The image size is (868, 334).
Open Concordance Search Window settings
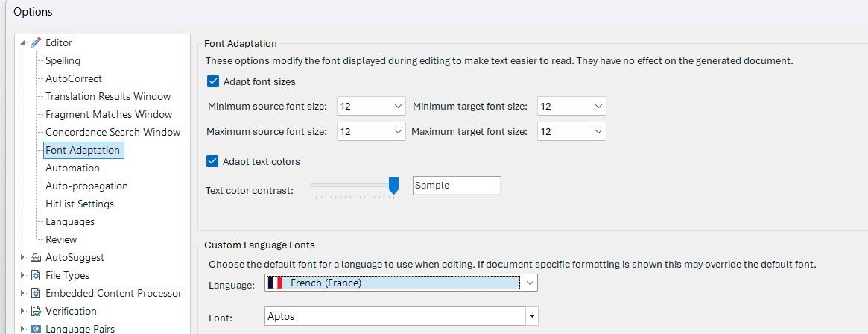113,133
